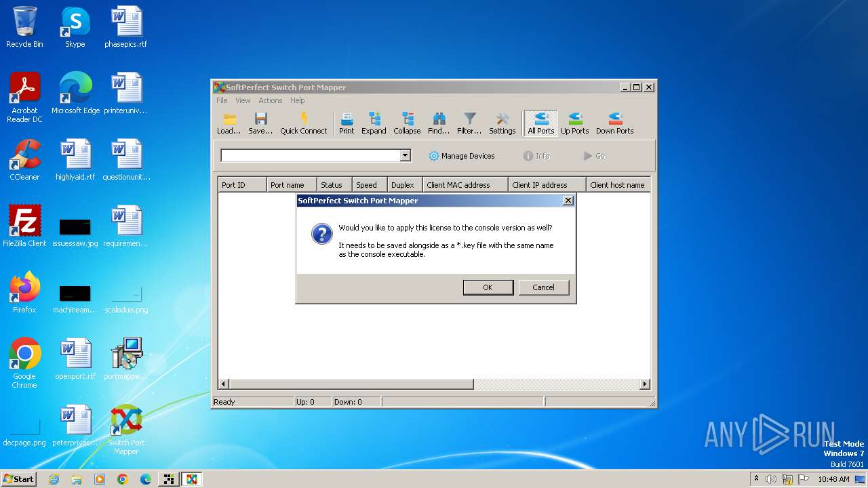Open the Settings tools icon

click(x=502, y=123)
